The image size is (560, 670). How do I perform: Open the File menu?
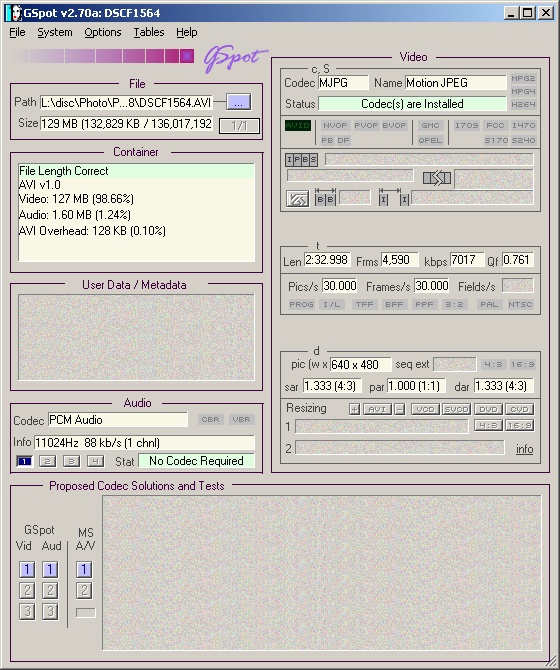[x=18, y=32]
